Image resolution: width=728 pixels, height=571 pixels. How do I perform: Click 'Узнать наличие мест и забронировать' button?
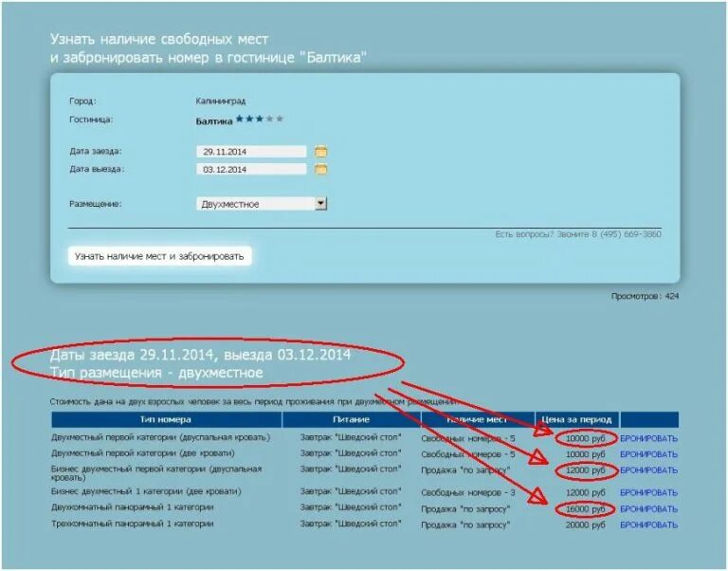pos(159,256)
